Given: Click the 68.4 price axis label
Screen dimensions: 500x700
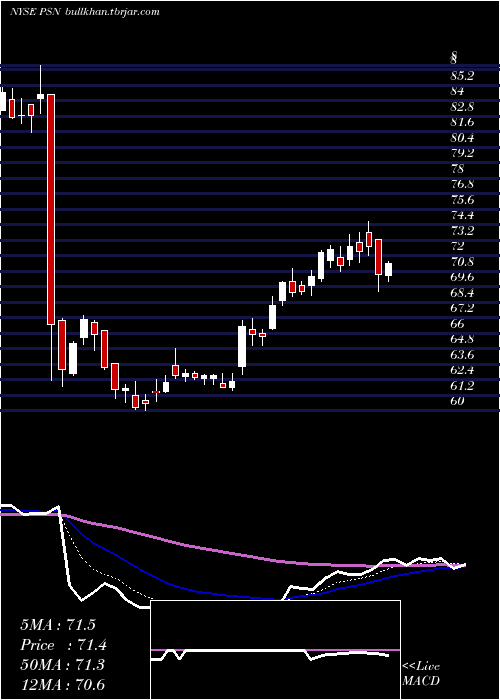Looking at the screenshot, I should click(x=462, y=293).
